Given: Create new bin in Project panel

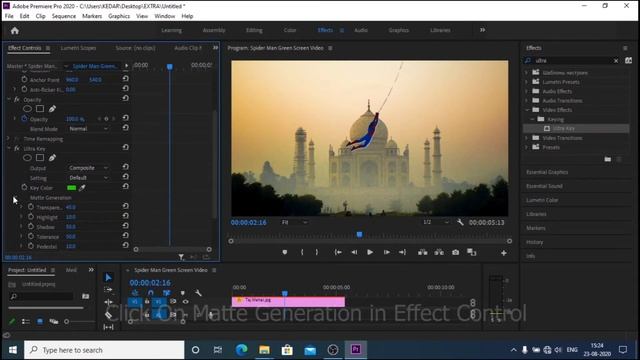Looking at the screenshot, I should click(86, 296).
